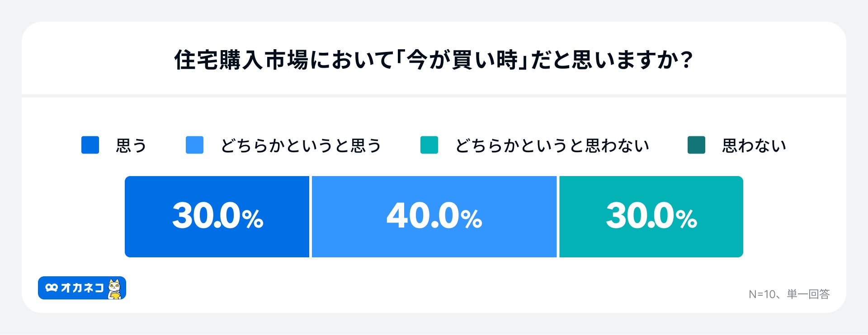
Task: Select the どちらかというと思わない legend label text
Action: [552, 146]
